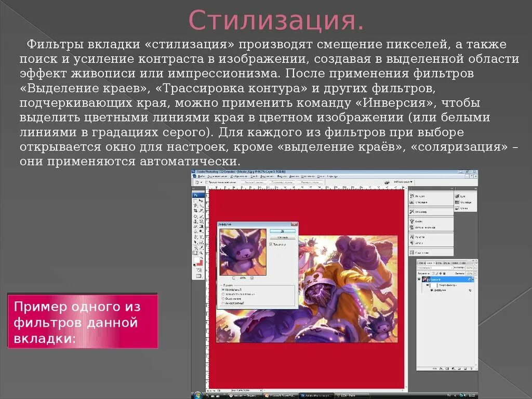Select the Quick Selection tool

201,206
